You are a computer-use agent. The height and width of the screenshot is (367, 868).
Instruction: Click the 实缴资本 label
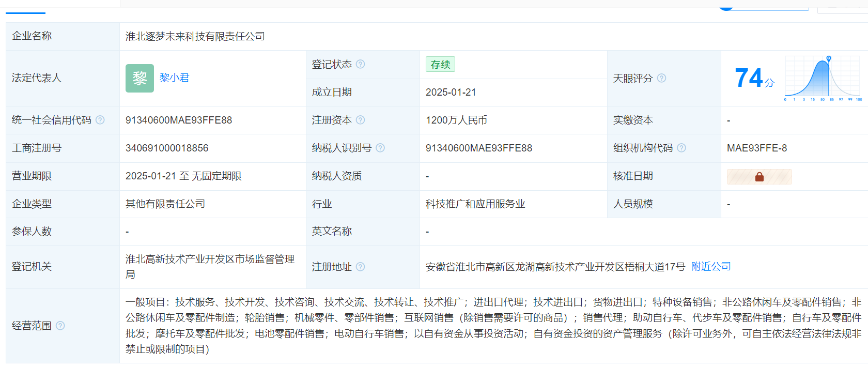633,120
